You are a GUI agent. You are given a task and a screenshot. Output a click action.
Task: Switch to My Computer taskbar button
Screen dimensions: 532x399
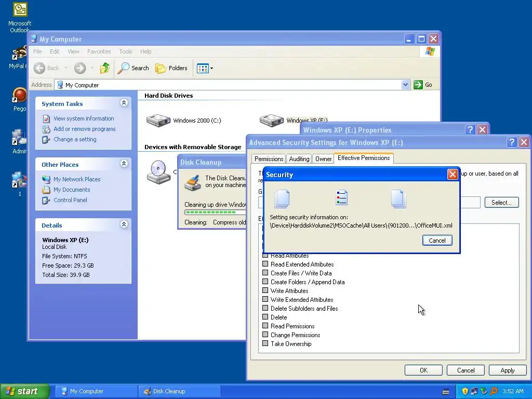(96, 391)
